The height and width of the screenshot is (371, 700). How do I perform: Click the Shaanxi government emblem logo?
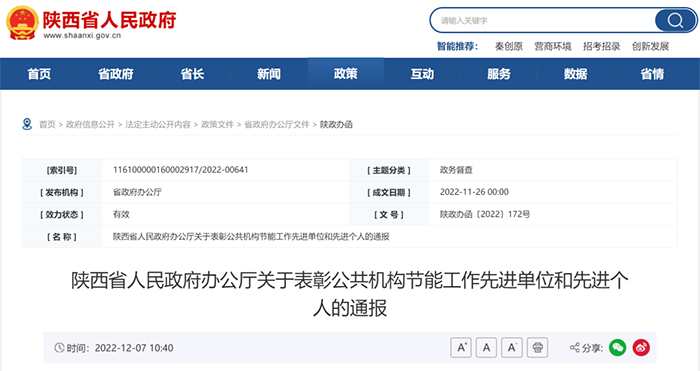[x=22, y=23]
